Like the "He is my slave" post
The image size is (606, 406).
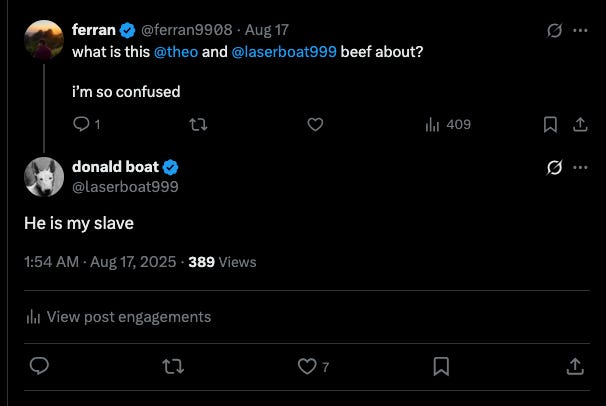[x=307, y=367]
